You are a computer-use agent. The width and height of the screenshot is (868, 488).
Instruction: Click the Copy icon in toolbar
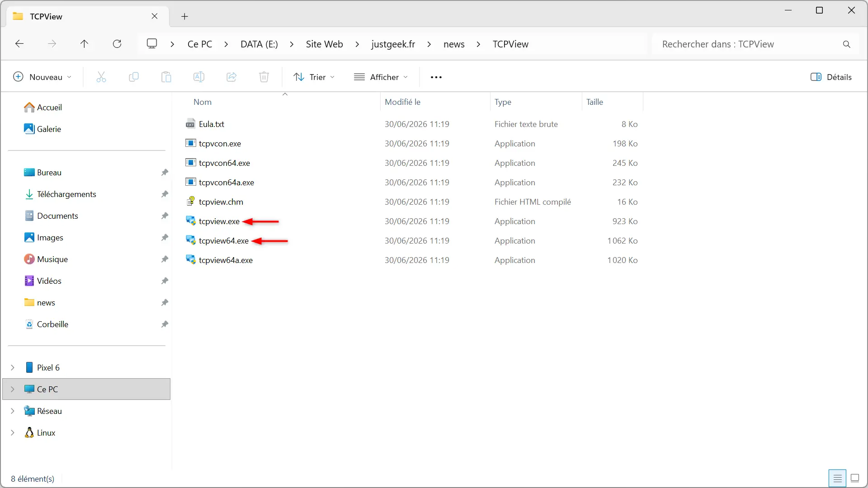tap(134, 77)
